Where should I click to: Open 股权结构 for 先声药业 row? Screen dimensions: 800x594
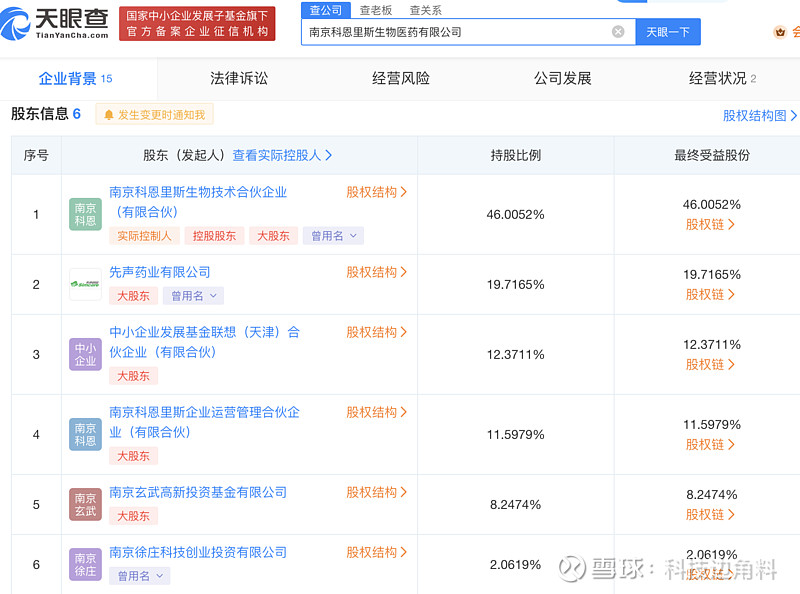377,273
